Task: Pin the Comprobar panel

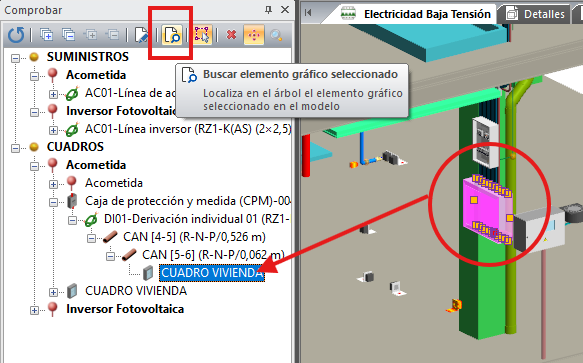Action: [268, 10]
